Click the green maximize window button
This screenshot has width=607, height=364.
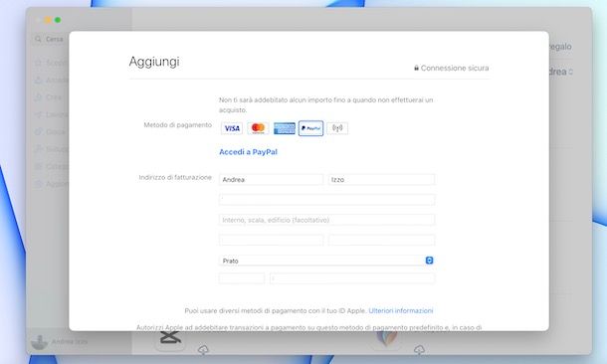(58, 20)
